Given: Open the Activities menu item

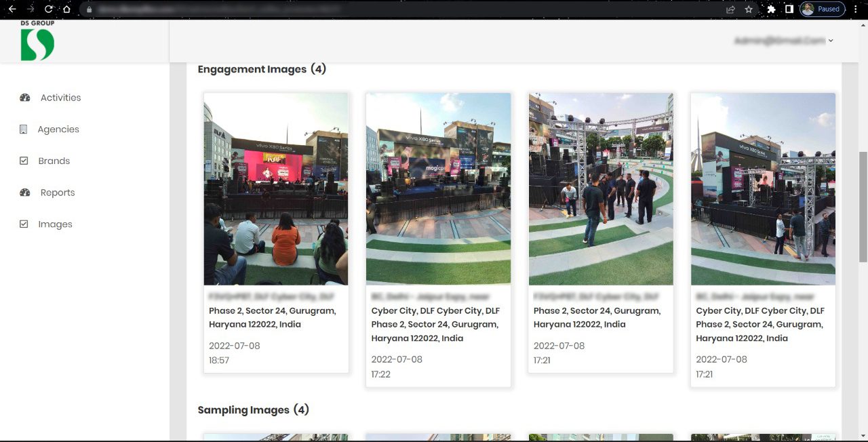Looking at the screenshot, I should 60,98.
